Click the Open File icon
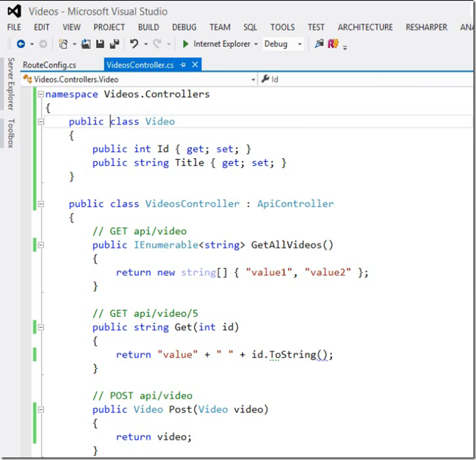This screenshot has width=476, height=460. click(x=86, y=44)
